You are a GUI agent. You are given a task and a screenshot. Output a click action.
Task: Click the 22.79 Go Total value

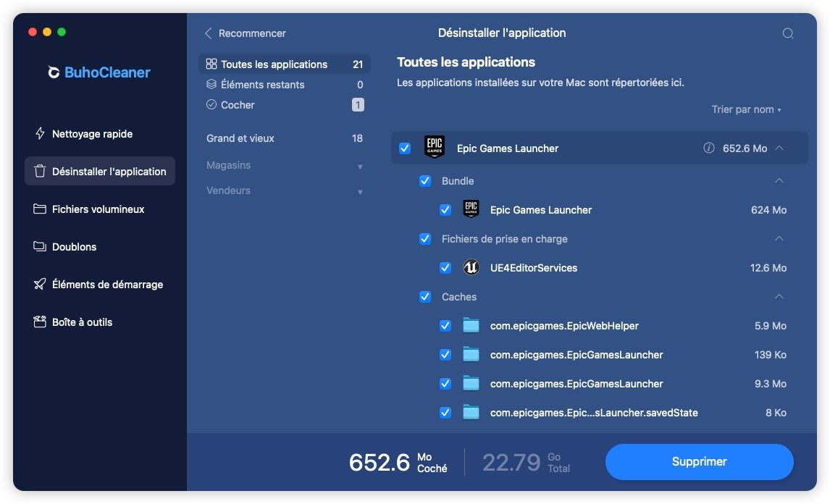point(526,462)
